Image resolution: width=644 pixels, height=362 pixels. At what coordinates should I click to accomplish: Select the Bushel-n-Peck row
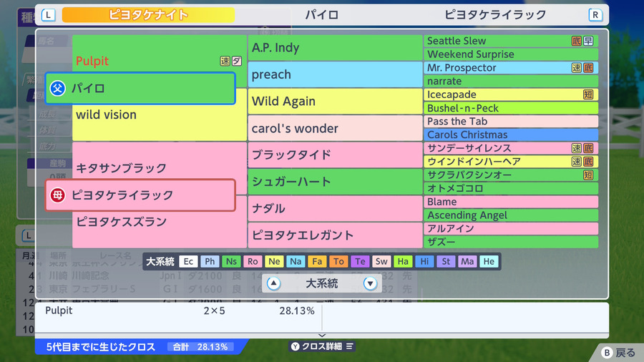(x=511, y=108)
